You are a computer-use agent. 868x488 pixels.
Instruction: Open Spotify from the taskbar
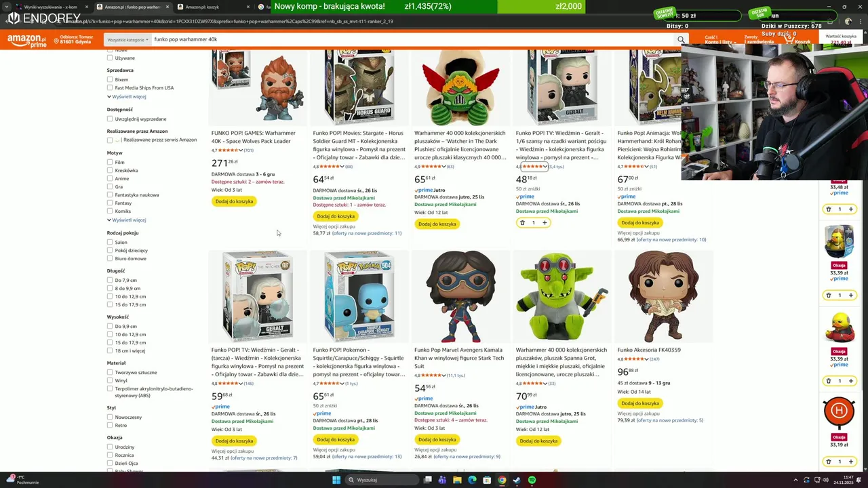point(532,480)
